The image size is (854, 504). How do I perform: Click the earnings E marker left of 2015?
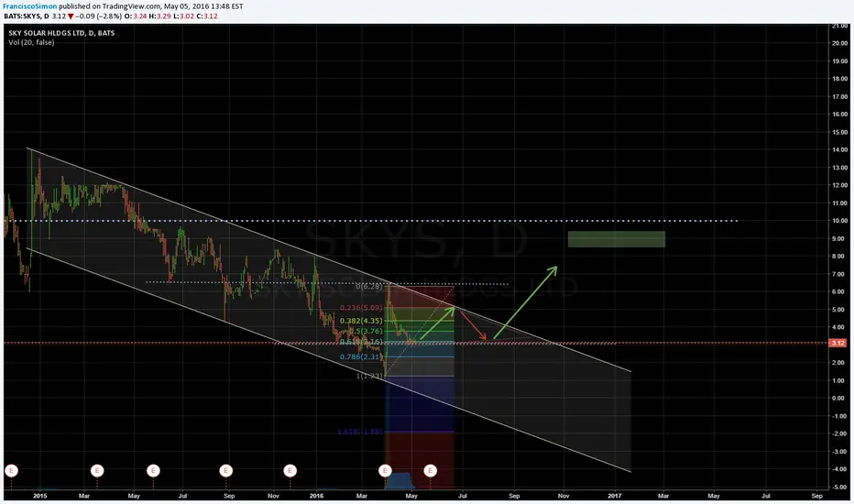tap(11, 470)
